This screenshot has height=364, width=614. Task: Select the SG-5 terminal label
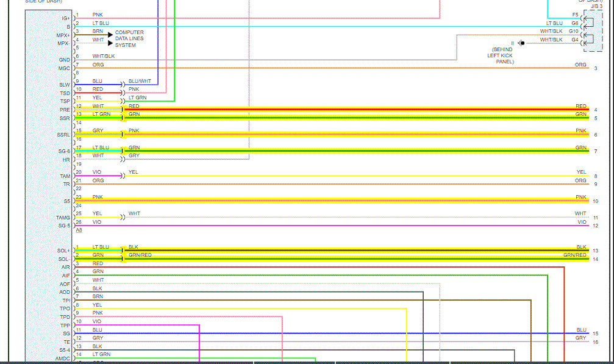64,226
